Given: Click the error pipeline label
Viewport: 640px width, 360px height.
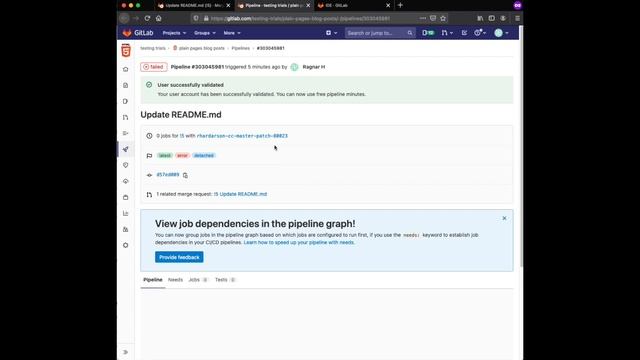Looking at the screenshot, I should tap(182, 156).
